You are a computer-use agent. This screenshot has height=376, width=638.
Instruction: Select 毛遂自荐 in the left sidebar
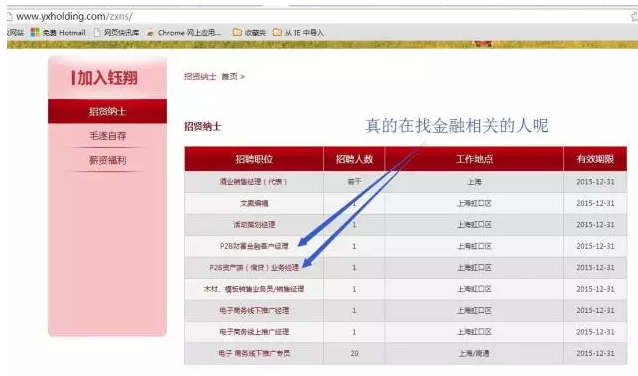(107, 136)
